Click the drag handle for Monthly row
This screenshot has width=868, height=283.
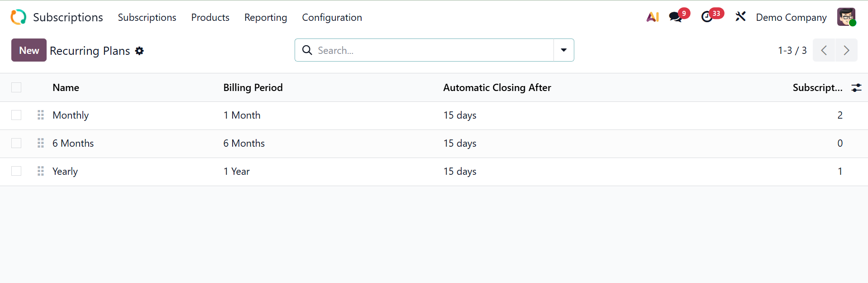coord(41,115)
